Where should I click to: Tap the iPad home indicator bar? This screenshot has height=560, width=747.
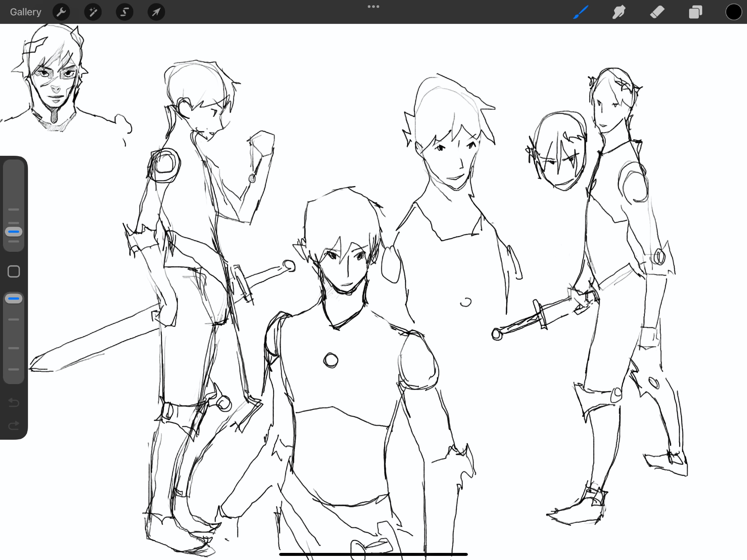pos(373,554)
